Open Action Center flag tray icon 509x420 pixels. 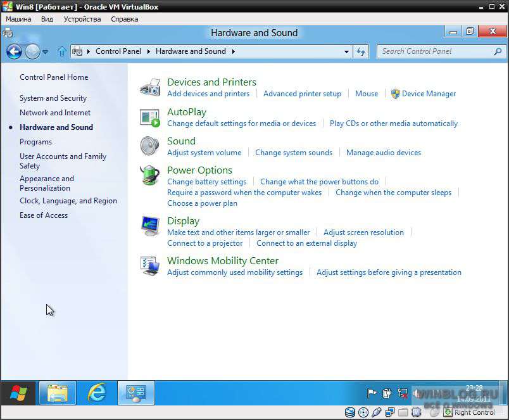(372, 393)
